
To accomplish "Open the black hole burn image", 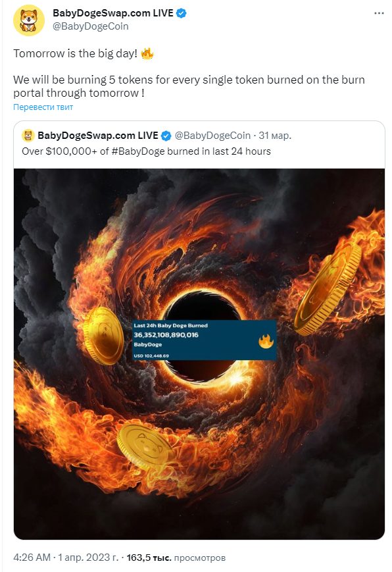I will 199,354.
